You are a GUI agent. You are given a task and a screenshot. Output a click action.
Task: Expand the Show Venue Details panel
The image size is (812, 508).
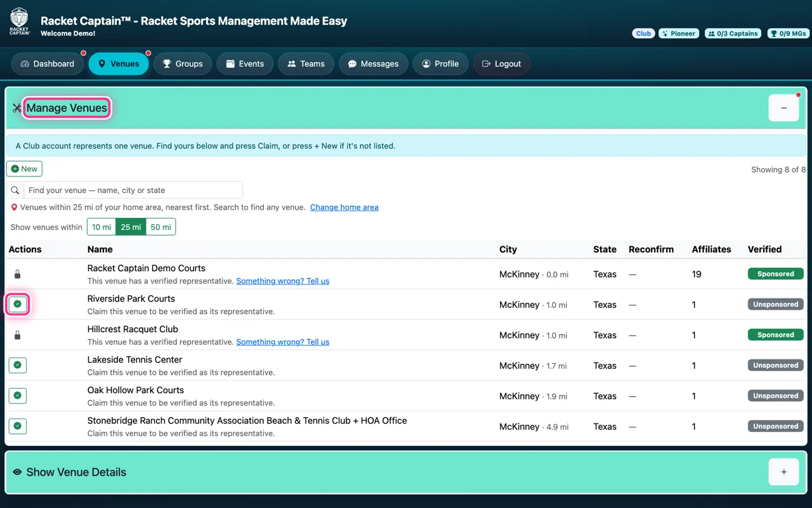click(784, 472)
